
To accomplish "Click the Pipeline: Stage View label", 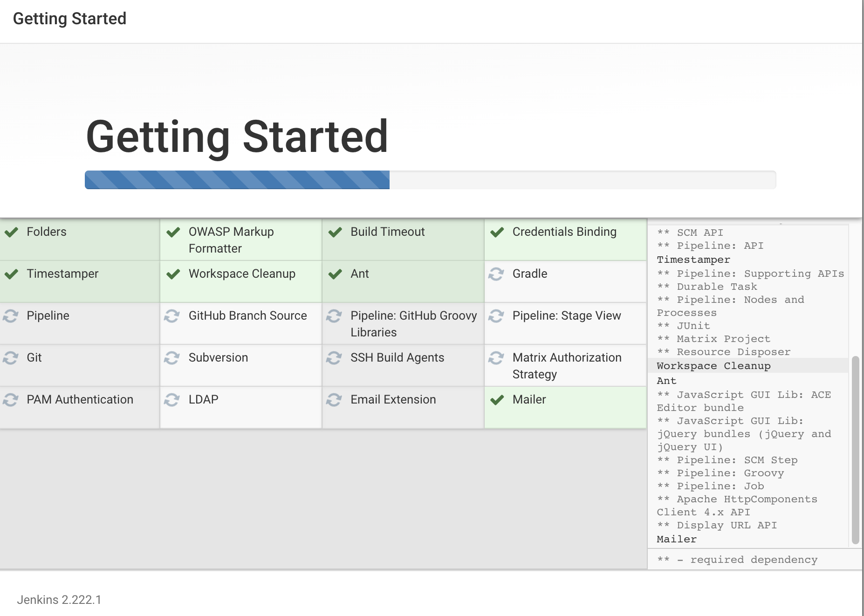I will pos(567,315).
